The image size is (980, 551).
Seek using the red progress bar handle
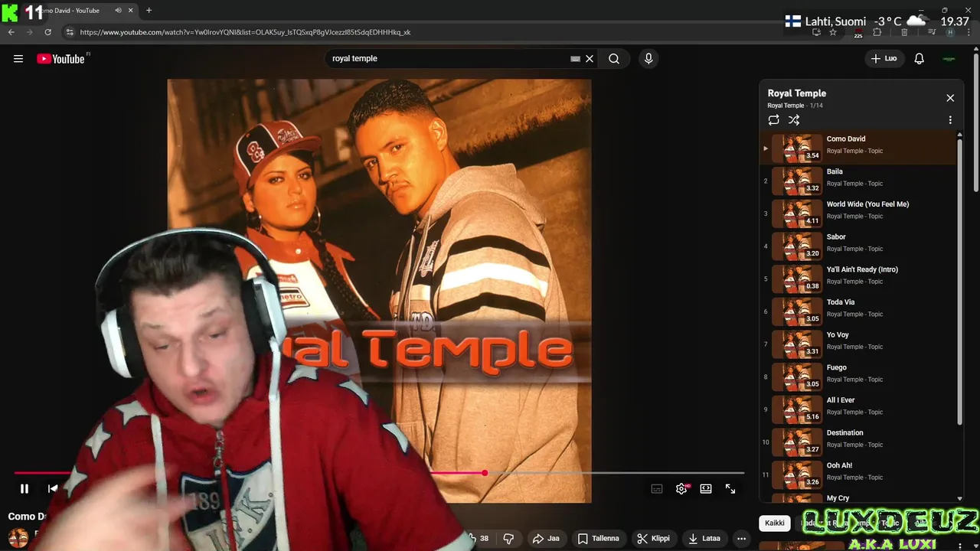(485, 473)
